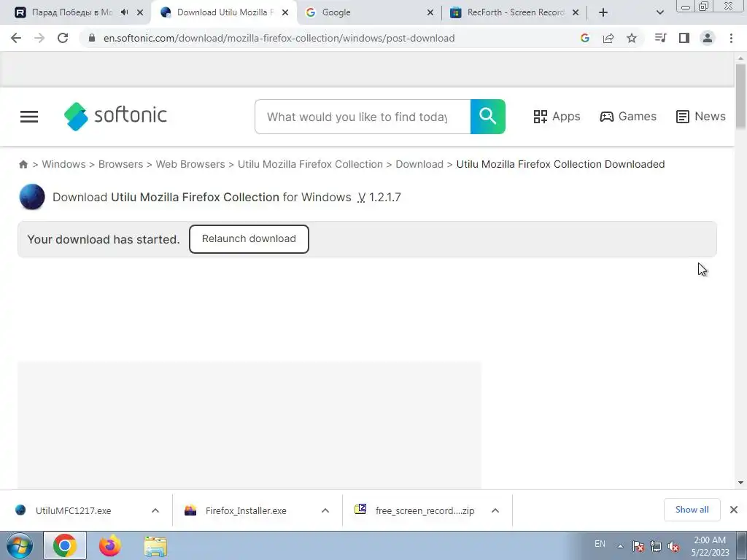Open Chrome three-dot menu
The width and height of the screenshot is (747, 560).
coord(731,38)
